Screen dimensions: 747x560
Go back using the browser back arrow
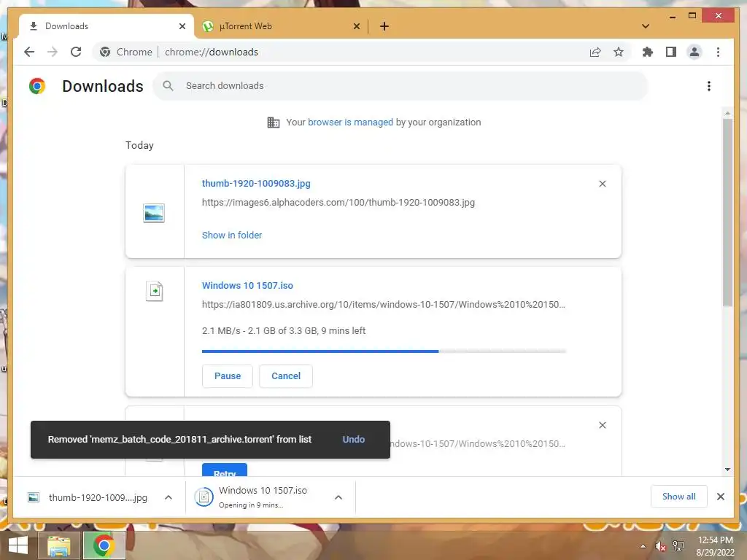pyautogui.click(x=29, y=52)
